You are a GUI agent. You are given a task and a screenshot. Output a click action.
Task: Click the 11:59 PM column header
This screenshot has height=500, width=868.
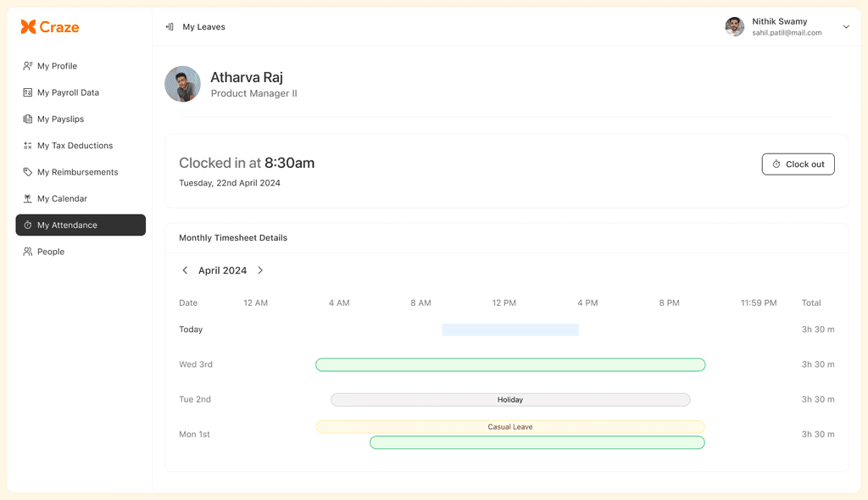pos(759,303)
